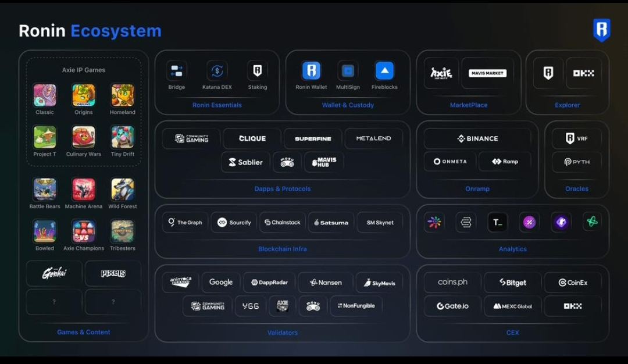This screenshot has width=628, height=364.
Task: Click the SkyMavis validator tile
Action: (x=379, y=283)
